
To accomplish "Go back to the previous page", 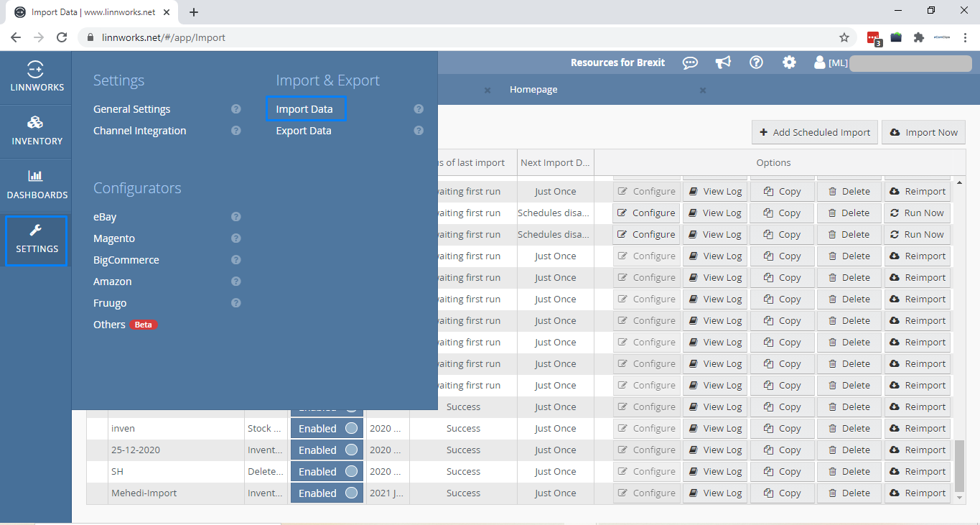I will coord(16,37).
